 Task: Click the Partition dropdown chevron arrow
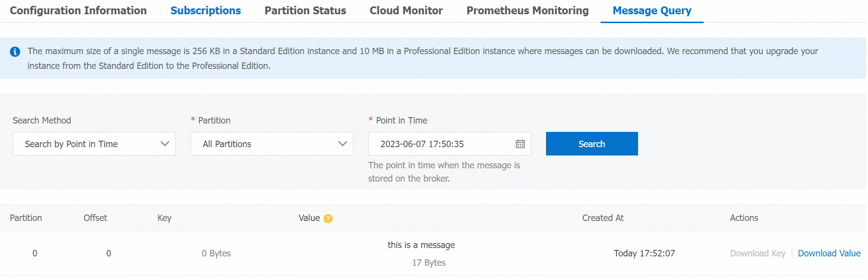[x=343, y=144]
